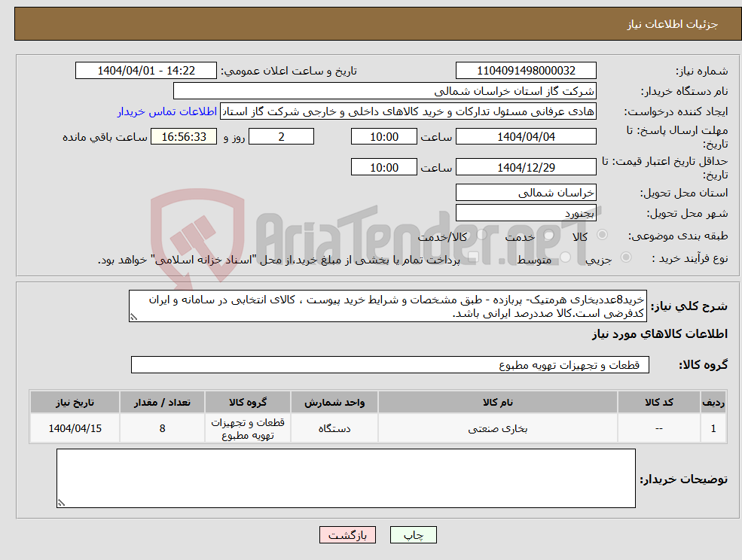
Task: Click the remaining time countdown 16:56:33
Action: click(x=184, y=137)
